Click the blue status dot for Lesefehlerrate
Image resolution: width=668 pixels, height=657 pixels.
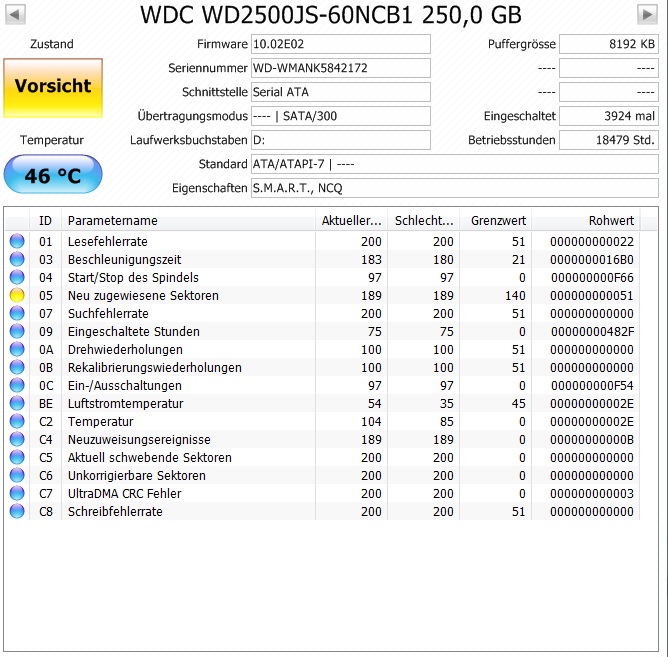coord(17,241)
